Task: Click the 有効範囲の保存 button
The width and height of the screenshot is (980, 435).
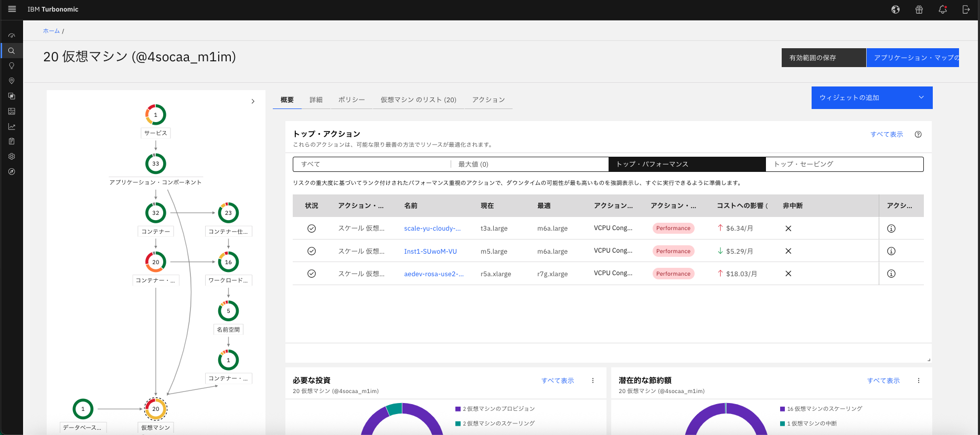Action: 823,58
